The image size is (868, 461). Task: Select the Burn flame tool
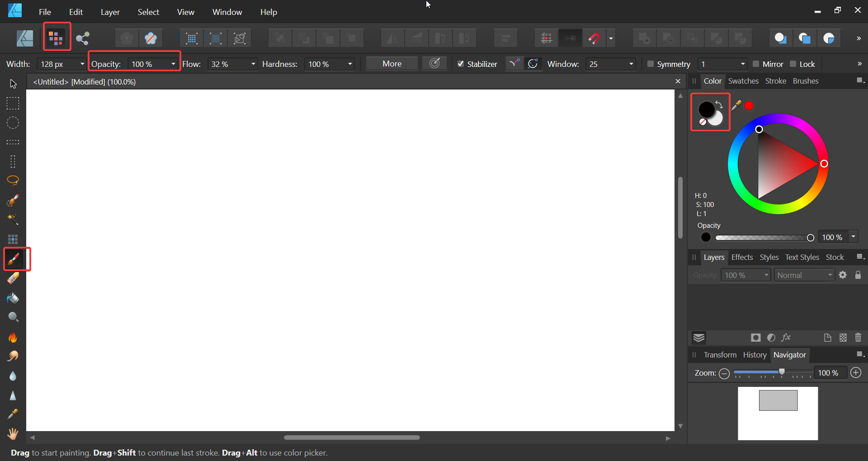point(13,337)
